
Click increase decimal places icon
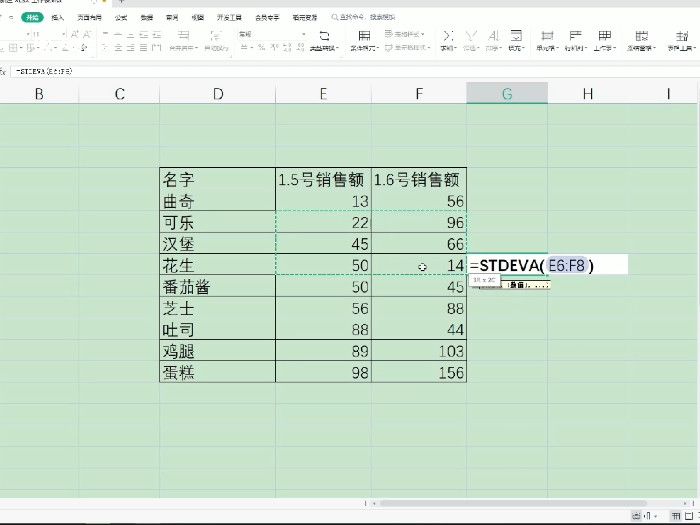pyautogui.click(x=288, y=47)
